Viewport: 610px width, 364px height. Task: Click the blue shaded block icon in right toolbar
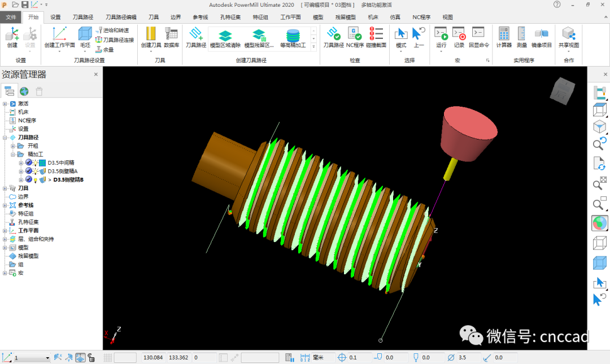pos(599,264)
